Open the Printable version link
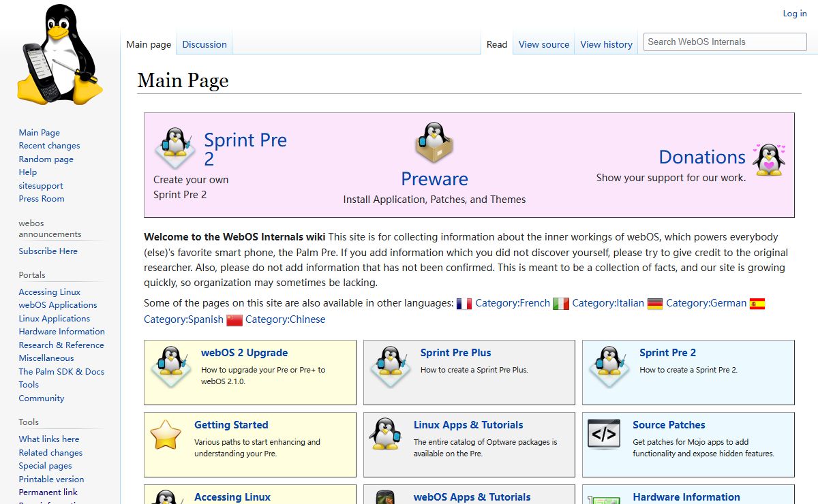The image size is (818, 504). click(x=52, y=479)
